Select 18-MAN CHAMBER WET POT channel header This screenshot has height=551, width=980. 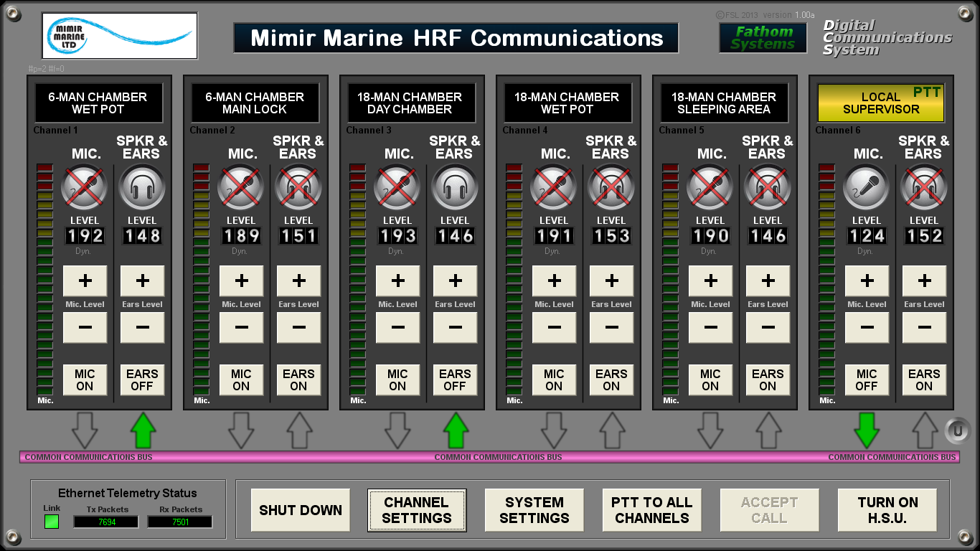567,103
